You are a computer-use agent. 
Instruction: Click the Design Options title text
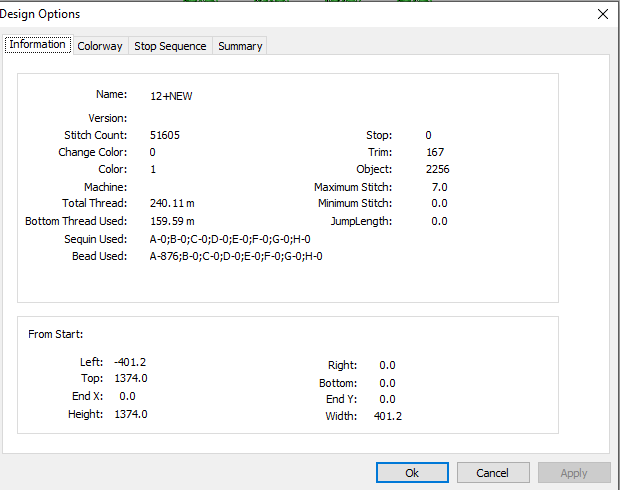click(x=40, y=14)
